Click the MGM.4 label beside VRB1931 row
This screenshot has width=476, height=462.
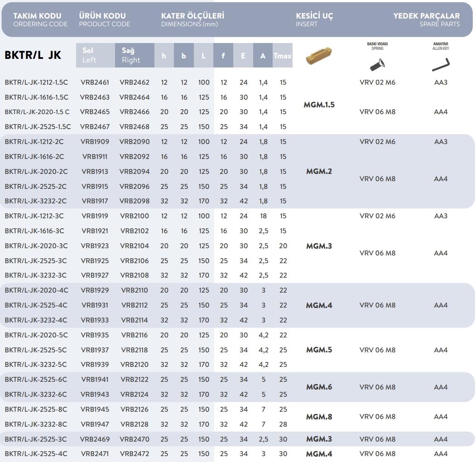click(319, 305)
